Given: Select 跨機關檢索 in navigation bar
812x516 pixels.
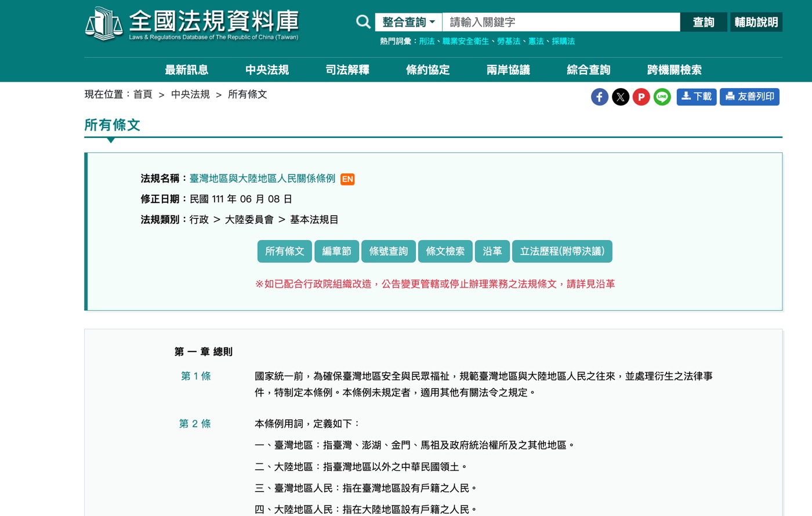Looking at the screenshot, I should [x=674, y=70].
